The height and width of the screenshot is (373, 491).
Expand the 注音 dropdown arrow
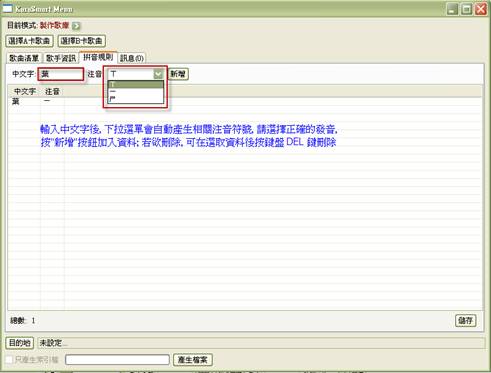pyautogui.click(x=158, y=74)
